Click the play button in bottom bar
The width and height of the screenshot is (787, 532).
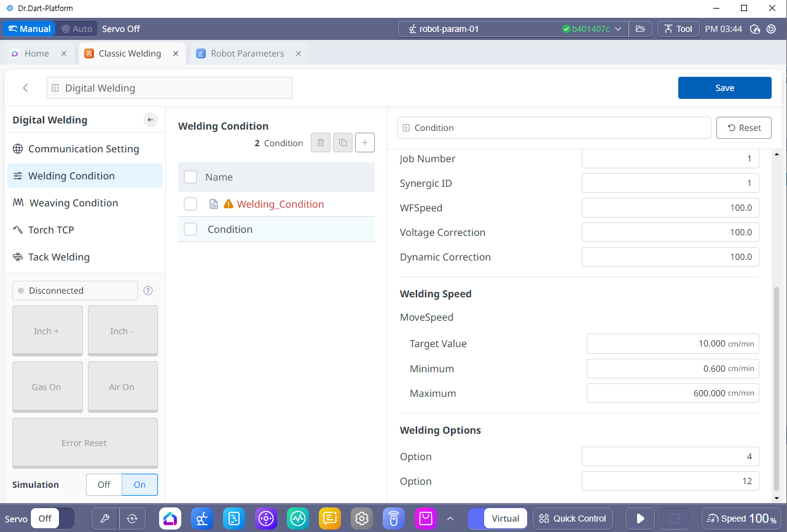[x=640, y=518]
